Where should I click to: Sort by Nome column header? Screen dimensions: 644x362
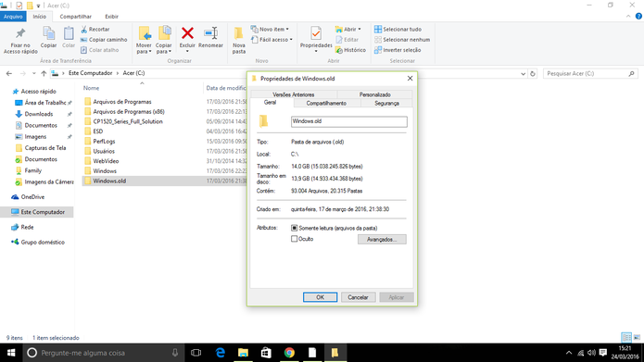tap(91, 88)
